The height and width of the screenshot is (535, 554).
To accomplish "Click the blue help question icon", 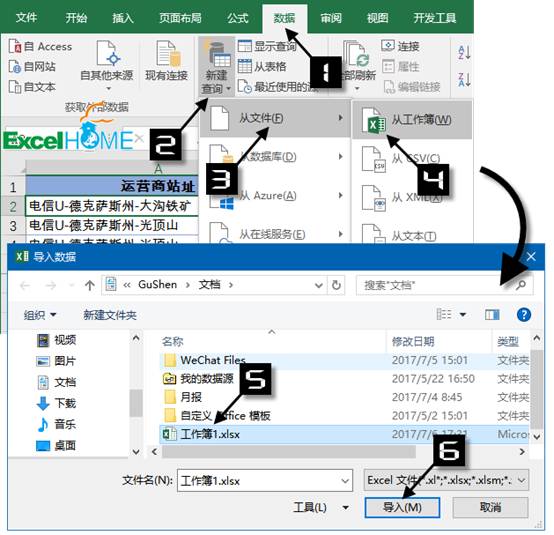I will [x=524, y=314].
